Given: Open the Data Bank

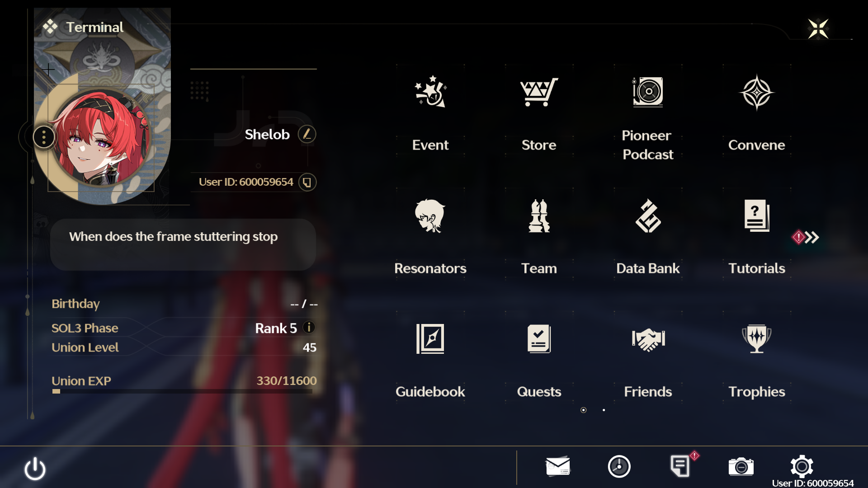Looking at the screenshot, I should pos(648,216).
